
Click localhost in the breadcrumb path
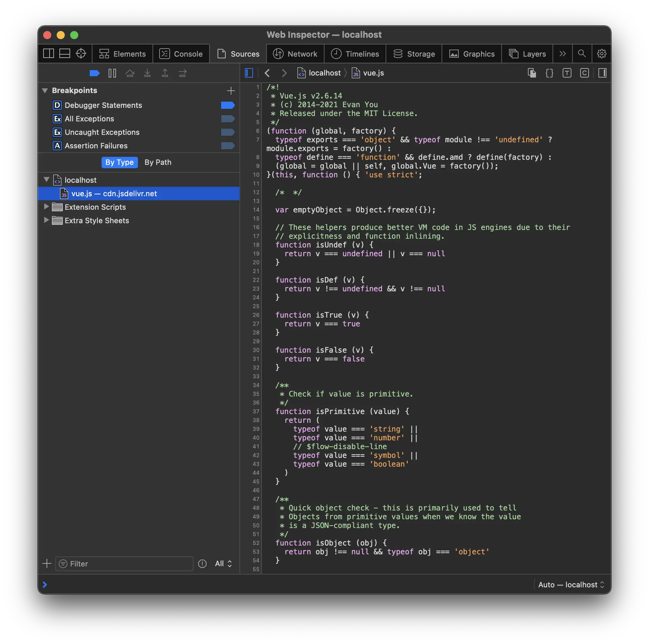click(324, 73)
